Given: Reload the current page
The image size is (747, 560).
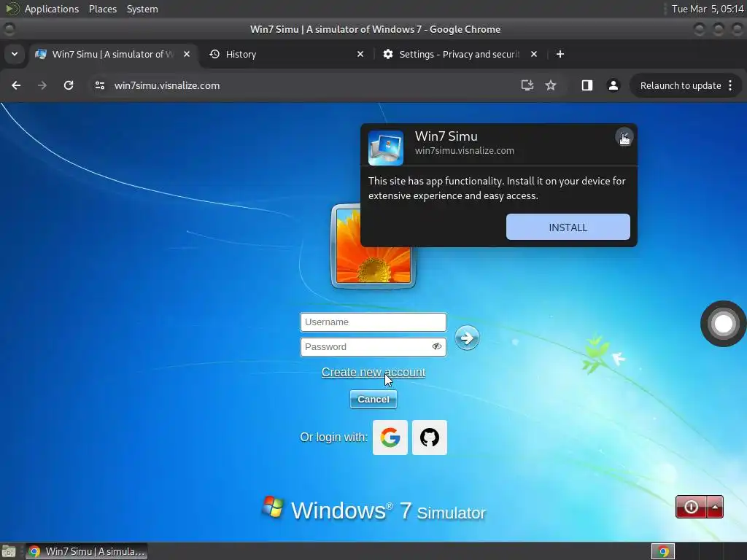Looking at the screenshot, I should [x=69, y=85].
